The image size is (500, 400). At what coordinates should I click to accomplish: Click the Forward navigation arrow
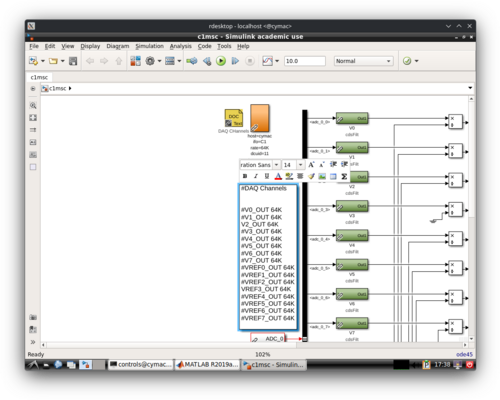click(x=104, y=61)
